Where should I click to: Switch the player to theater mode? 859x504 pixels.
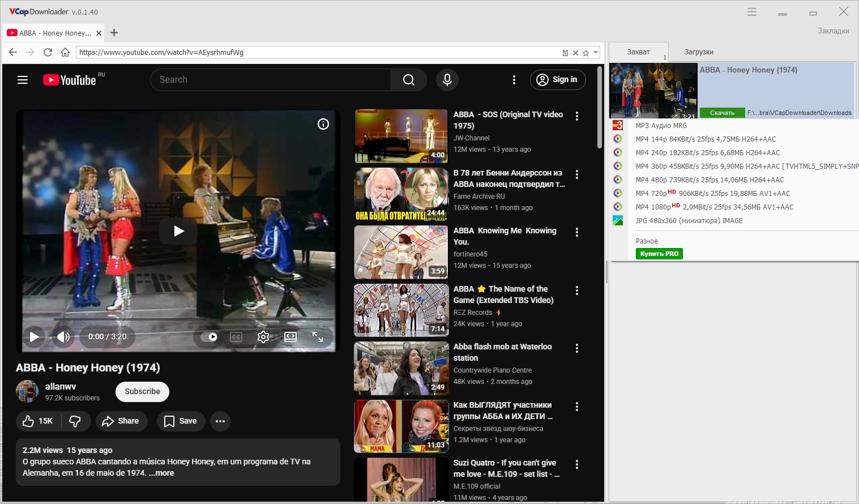(290, 337)
